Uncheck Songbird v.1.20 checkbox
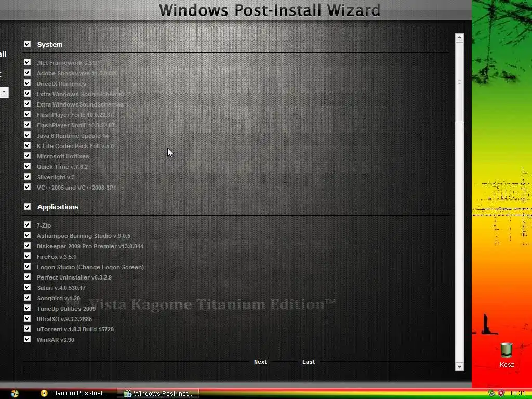Viewport: 532px width, 399px height. (27, 298)
